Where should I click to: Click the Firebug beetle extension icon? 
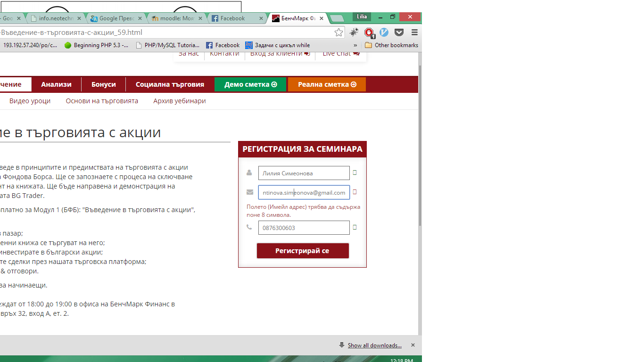[354, 33]
